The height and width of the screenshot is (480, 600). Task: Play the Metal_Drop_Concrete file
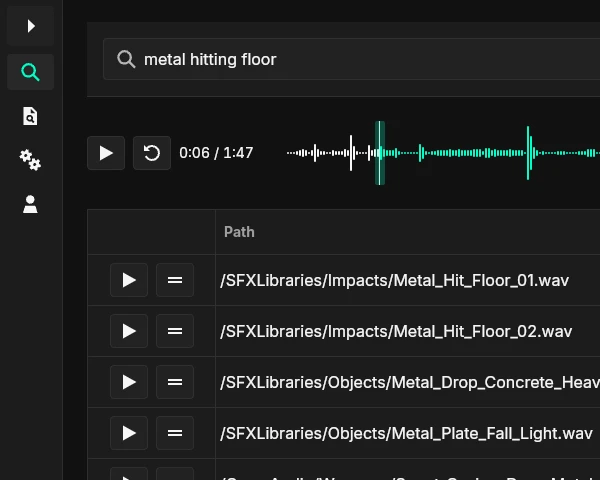(x=129, y=382)
